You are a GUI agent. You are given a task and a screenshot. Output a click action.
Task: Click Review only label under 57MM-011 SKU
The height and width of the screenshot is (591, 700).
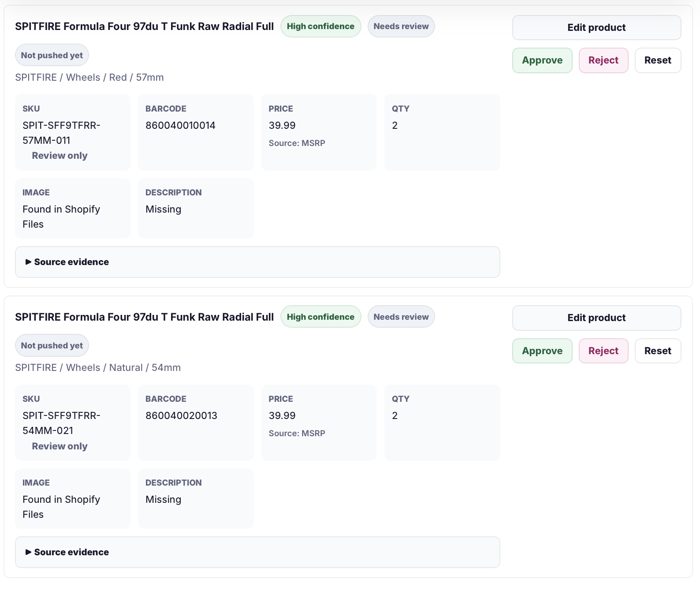click(x=60, y=156)
